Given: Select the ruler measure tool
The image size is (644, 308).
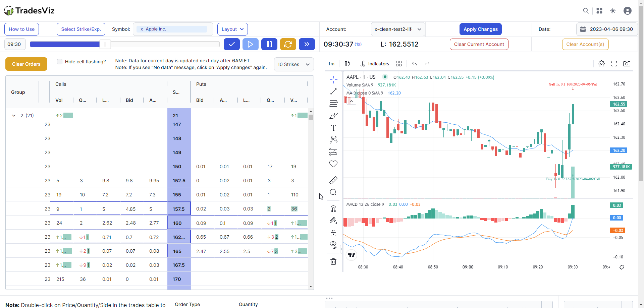Looking at the screenshot, I should tap(333, 180).
